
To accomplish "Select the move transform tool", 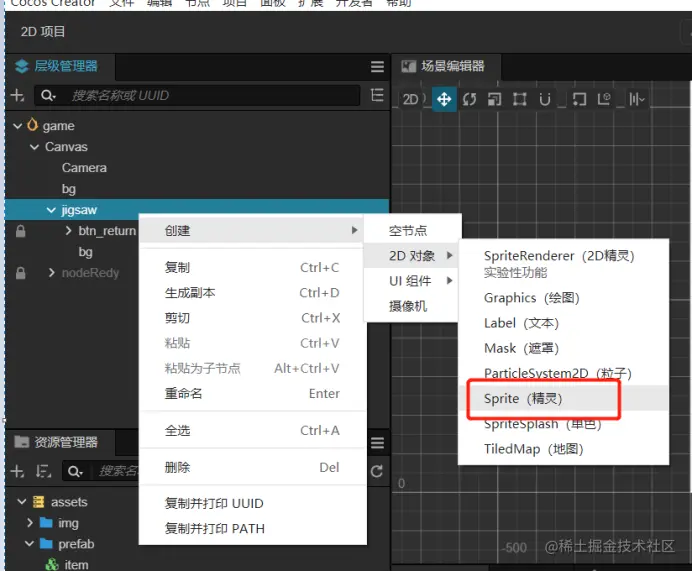I will [444, 99].
